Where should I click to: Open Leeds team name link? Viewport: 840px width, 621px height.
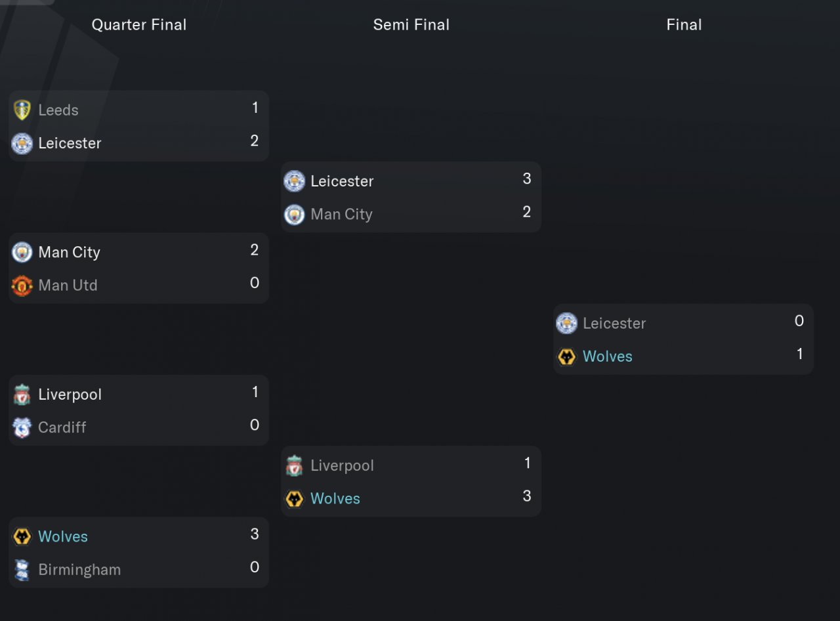tap(58, 110)
